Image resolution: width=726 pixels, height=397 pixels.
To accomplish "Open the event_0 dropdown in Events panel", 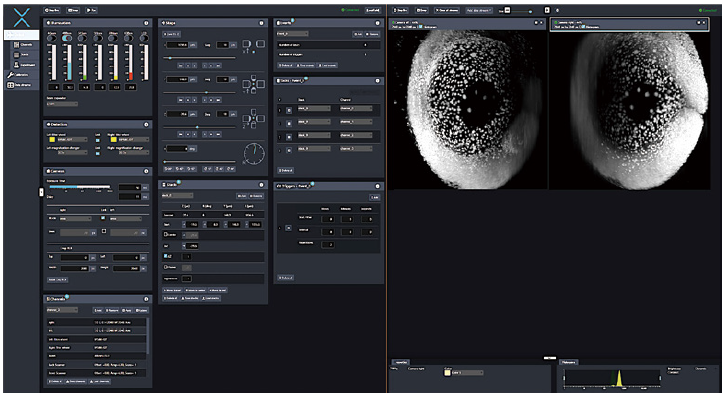I will [x=293, y=34].
